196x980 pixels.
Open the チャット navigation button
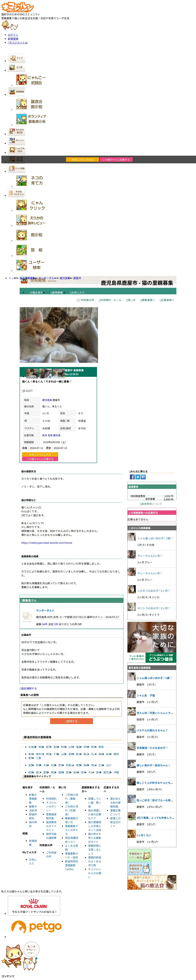point(16,140)
